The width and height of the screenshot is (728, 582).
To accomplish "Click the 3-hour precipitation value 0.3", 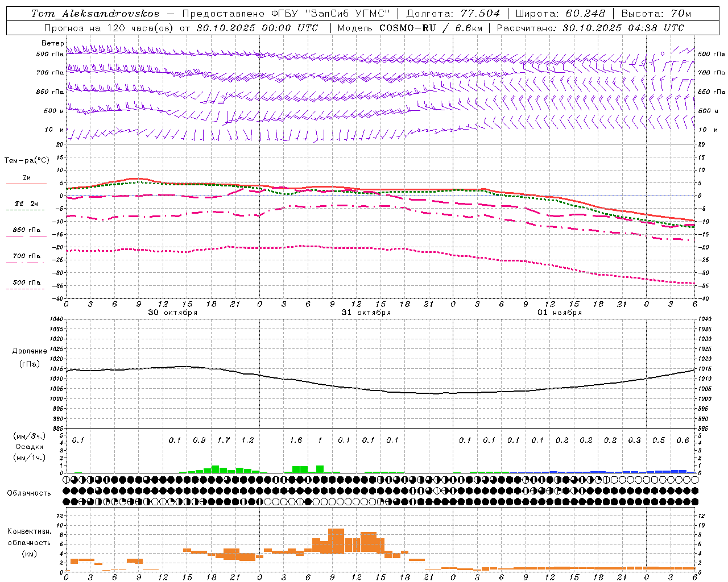I will tap(634, 440).
